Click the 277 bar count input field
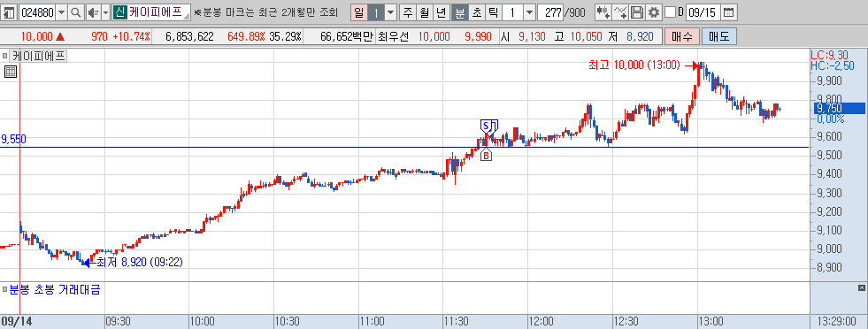Screen dimensions: 868x329 click(550, 11)
